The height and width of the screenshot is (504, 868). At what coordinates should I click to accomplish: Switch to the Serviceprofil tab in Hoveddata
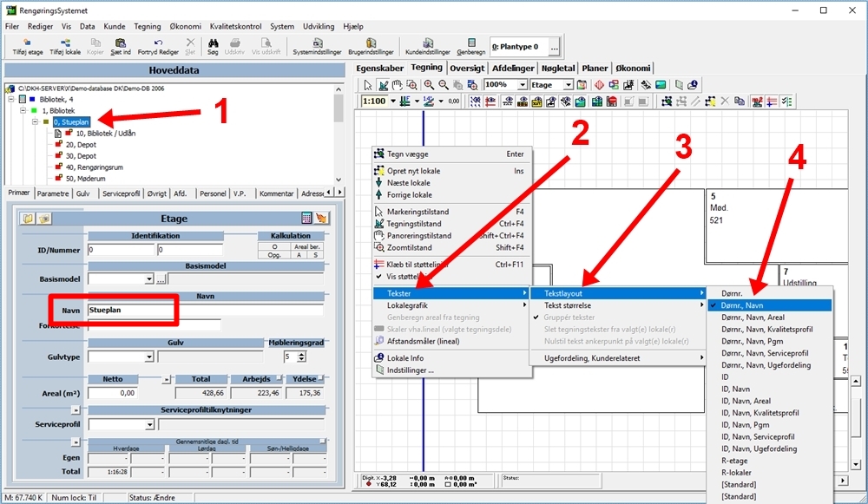122,193
